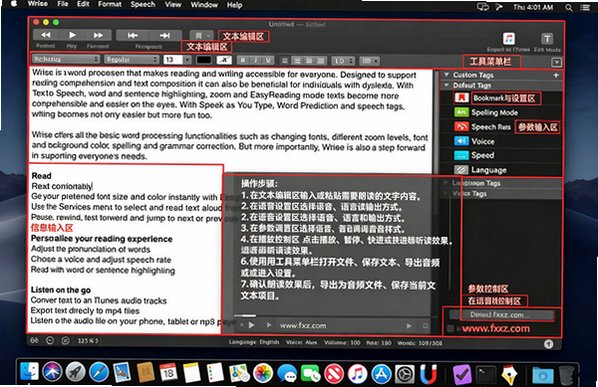Screen dimensions: 598x387
Task: Click the Words count status entry
Action: 420,343
